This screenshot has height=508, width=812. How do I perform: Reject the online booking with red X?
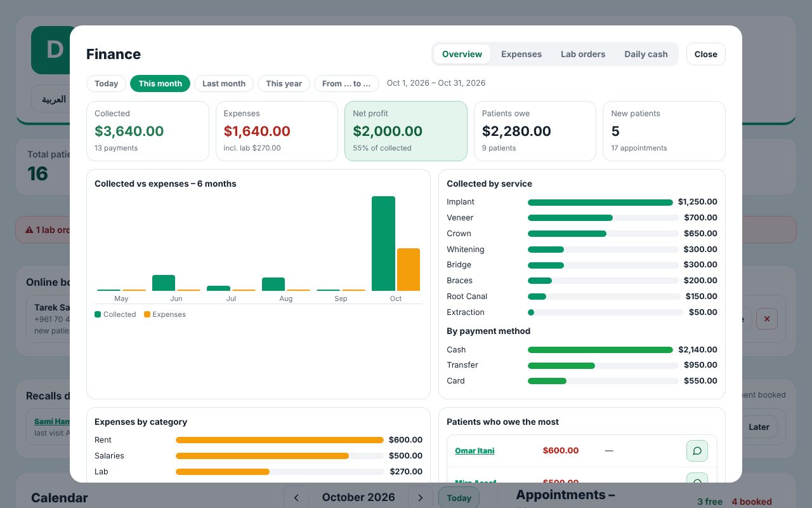pos(766,319)
